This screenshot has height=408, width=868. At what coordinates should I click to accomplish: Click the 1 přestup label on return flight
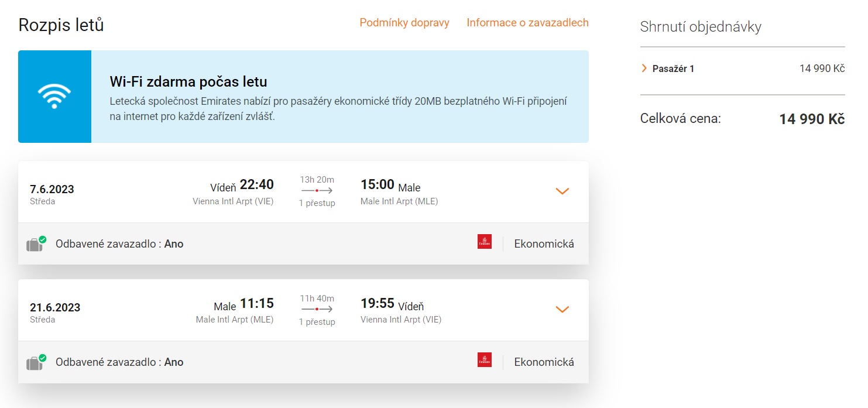click(317, 321)
